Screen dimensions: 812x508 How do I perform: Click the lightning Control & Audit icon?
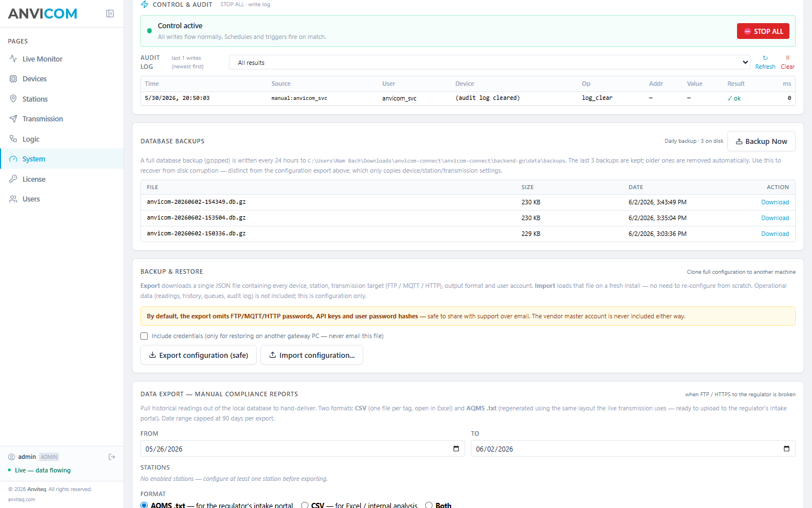[x=144, y=5]
